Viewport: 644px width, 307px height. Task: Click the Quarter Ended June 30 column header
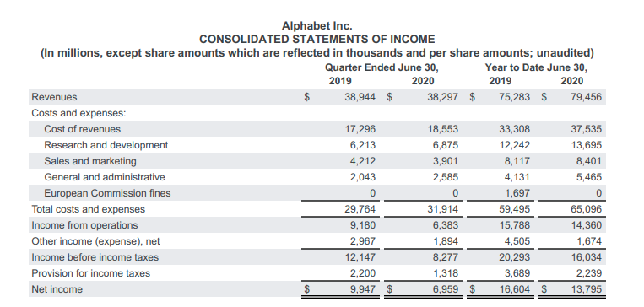click(382, 67)
